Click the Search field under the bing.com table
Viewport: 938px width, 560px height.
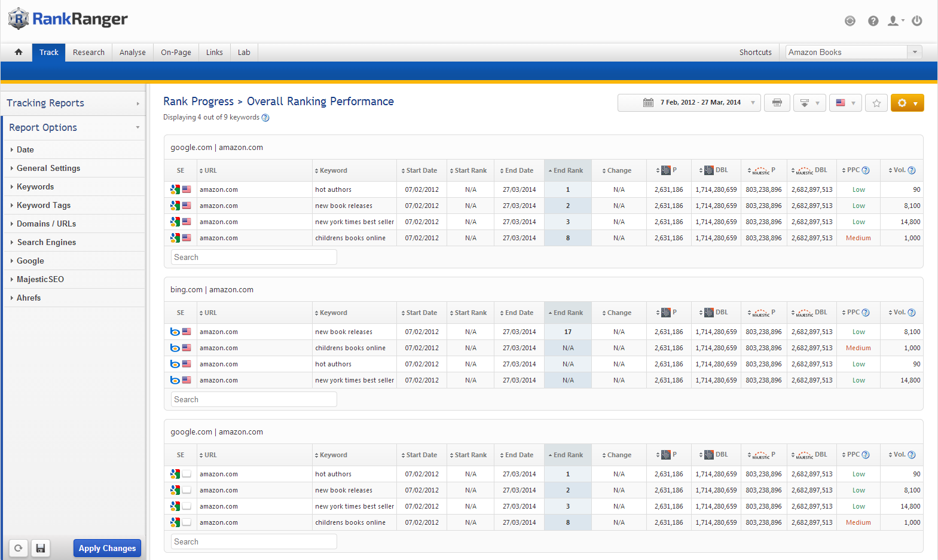pos(253,399)
